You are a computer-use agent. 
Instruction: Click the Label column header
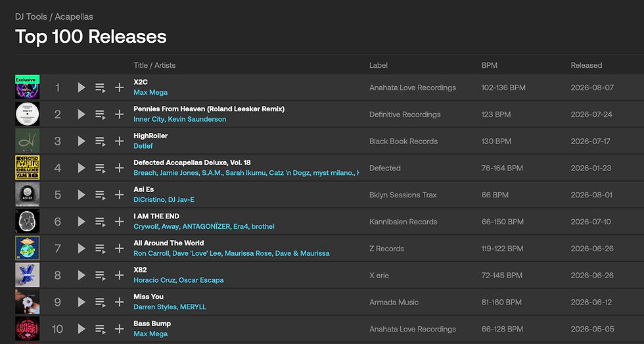379,65
